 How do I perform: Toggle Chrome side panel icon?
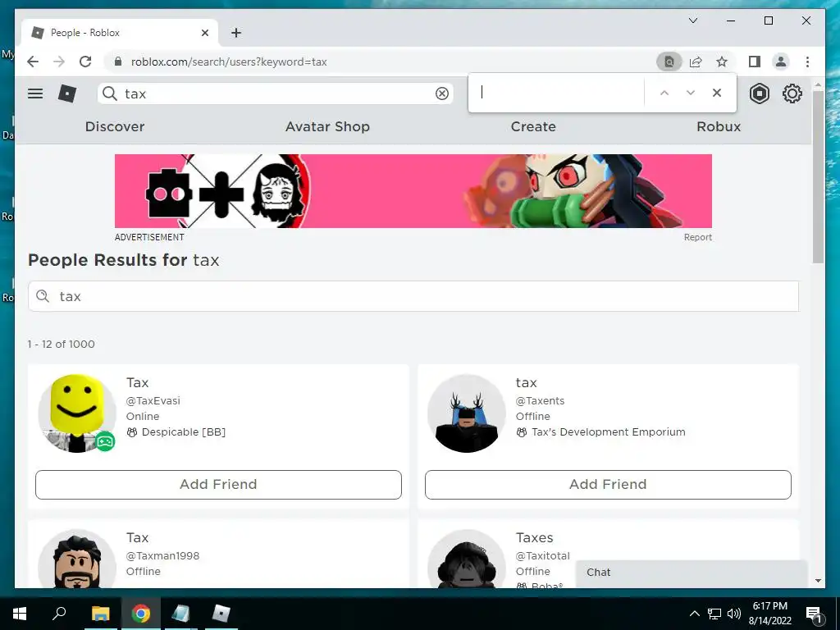coord(755,62)
